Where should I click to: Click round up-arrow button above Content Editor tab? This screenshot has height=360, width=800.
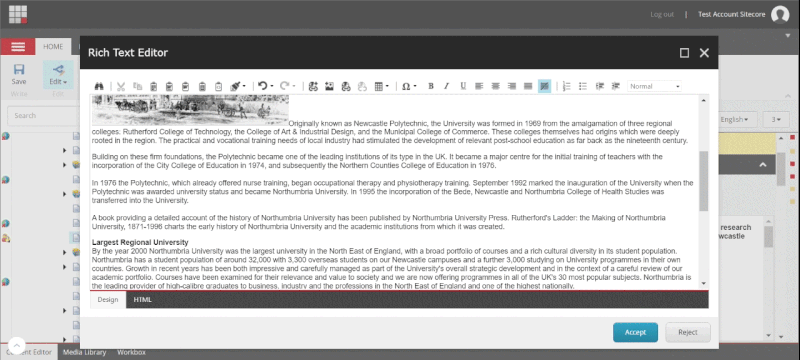[x=16, y=345]
